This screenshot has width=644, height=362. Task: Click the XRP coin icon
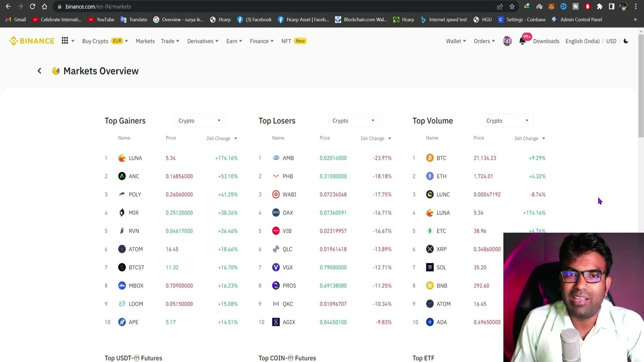pos(430,249)
